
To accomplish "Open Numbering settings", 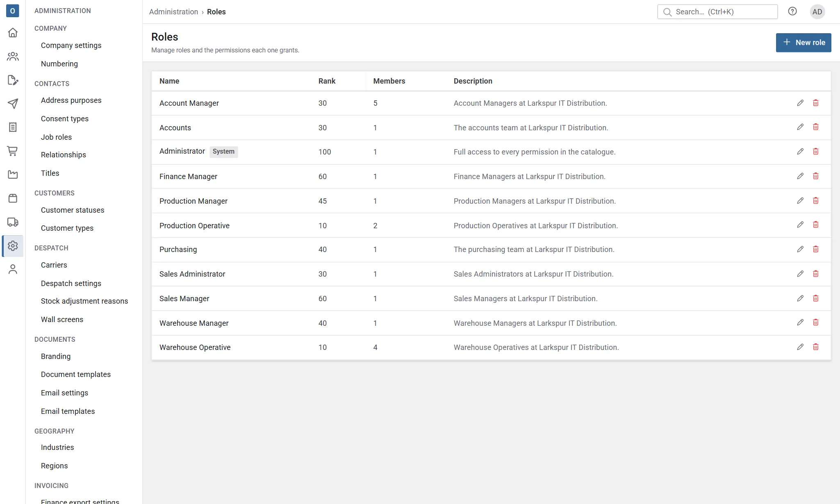I will point(59,64).
